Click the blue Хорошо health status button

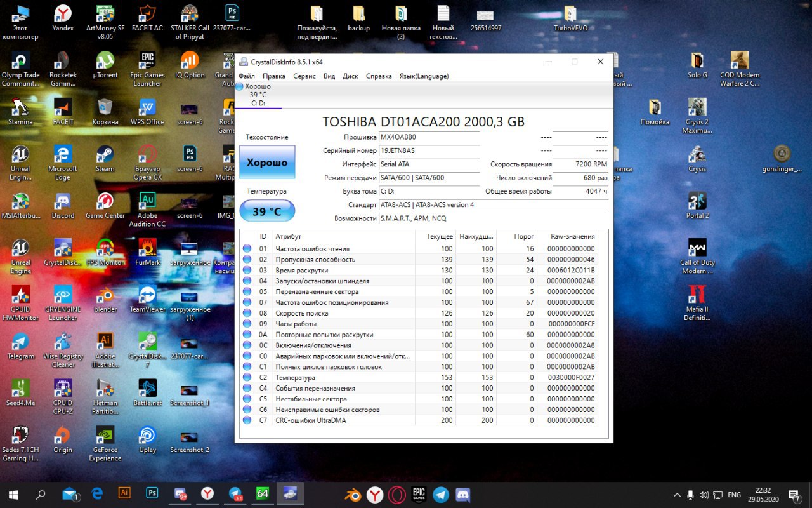267,163
